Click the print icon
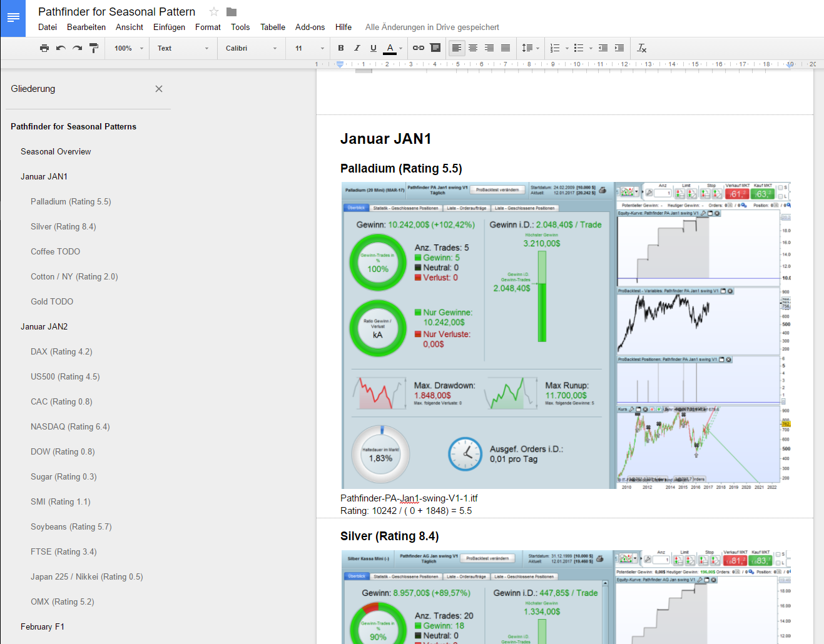 point(44,48)
